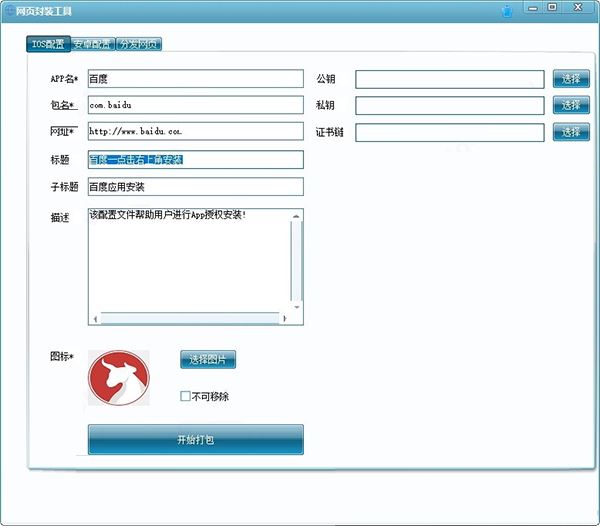
Task: Focus the 包名 field with com.baidu
Action: pos(196,105)
